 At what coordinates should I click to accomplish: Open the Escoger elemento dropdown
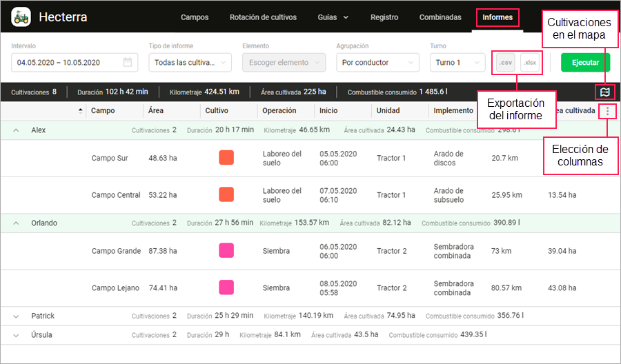tap(284, 63)
